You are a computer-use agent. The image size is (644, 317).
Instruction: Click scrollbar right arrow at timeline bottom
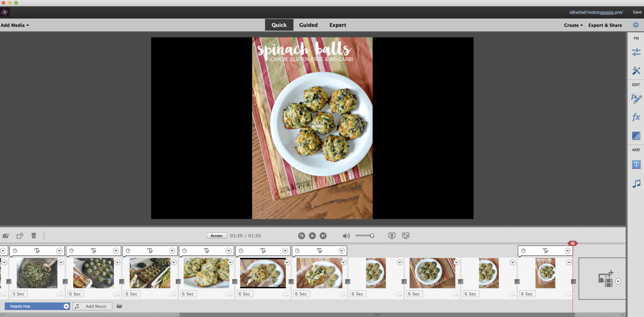[623, 315]
